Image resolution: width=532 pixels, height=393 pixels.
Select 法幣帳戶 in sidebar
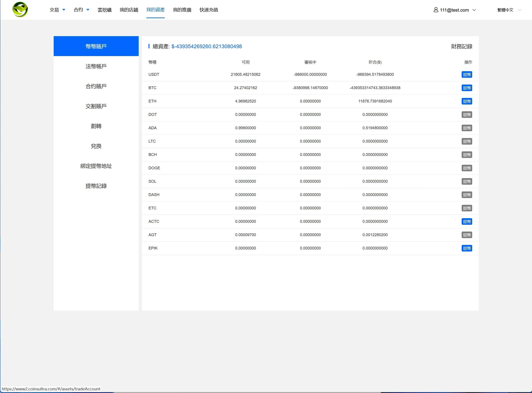pos(96,66)
